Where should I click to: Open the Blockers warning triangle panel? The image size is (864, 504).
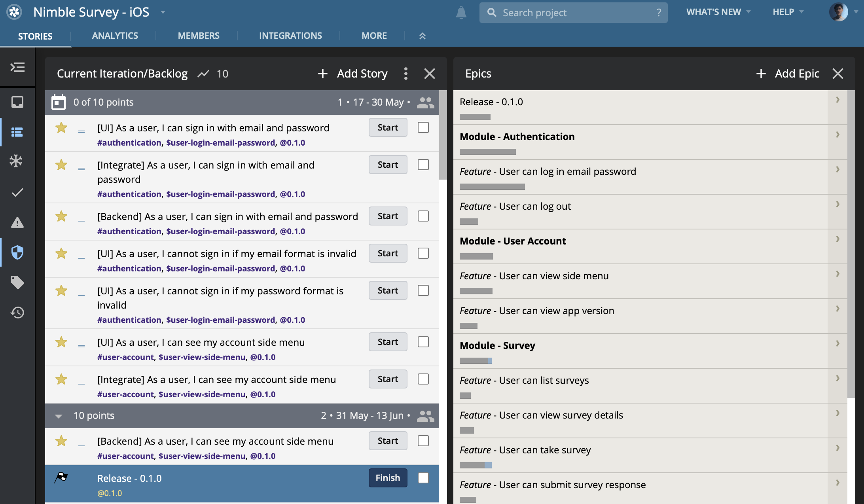[17, 223]
